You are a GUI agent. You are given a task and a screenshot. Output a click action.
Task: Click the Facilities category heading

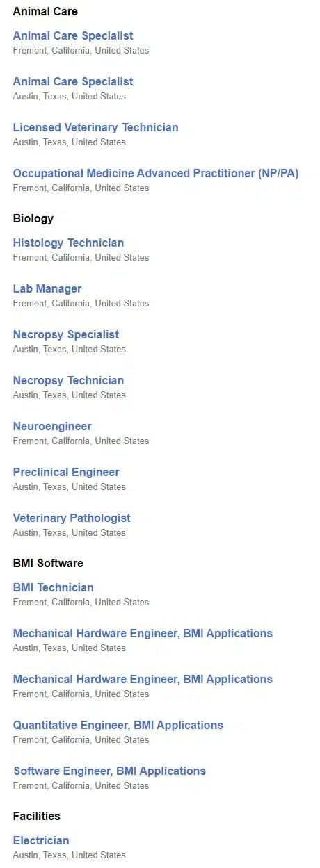click(36, 816)
